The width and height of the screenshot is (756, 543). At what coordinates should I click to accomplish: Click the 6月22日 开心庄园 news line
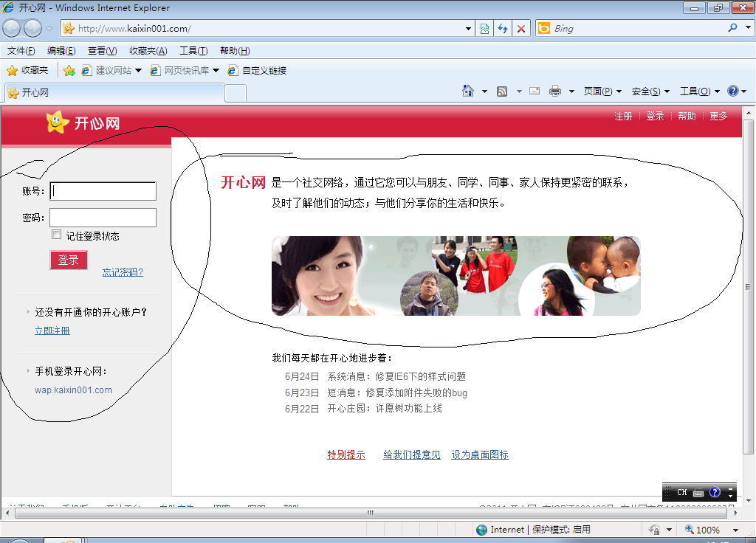[x=363, y=409]
